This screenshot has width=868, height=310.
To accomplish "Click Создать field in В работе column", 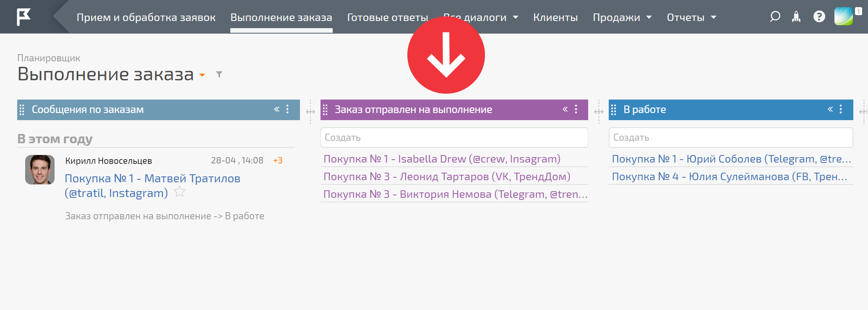I will pos(731,137).
